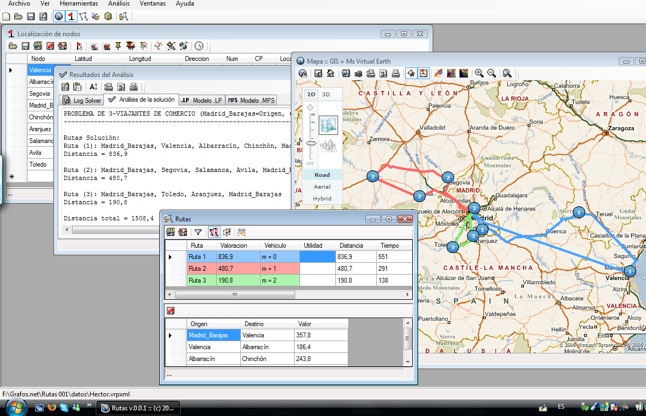
Task: Click the printer icon in map toolbar
Action: coord(396,73)
